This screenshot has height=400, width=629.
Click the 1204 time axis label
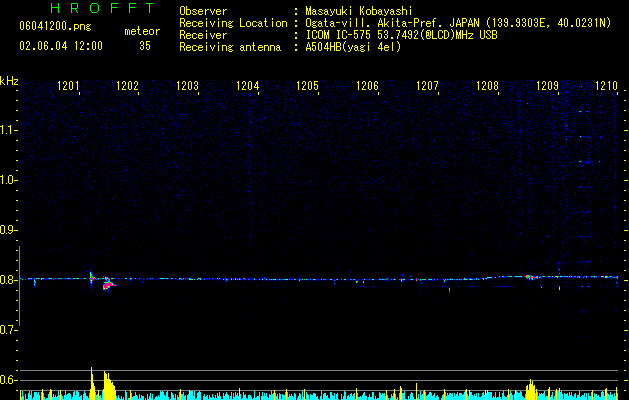pos(248,86)
